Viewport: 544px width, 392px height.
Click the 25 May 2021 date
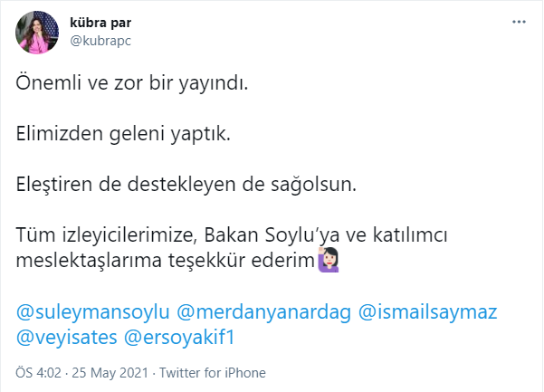pos(113,373)
